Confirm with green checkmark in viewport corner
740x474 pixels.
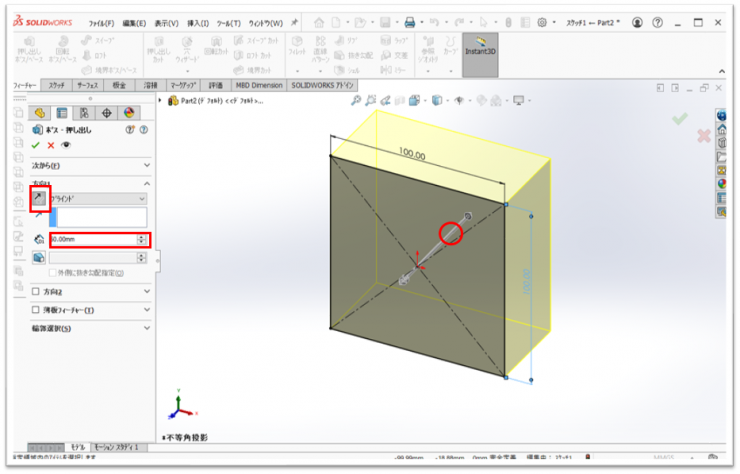(680, 119)
